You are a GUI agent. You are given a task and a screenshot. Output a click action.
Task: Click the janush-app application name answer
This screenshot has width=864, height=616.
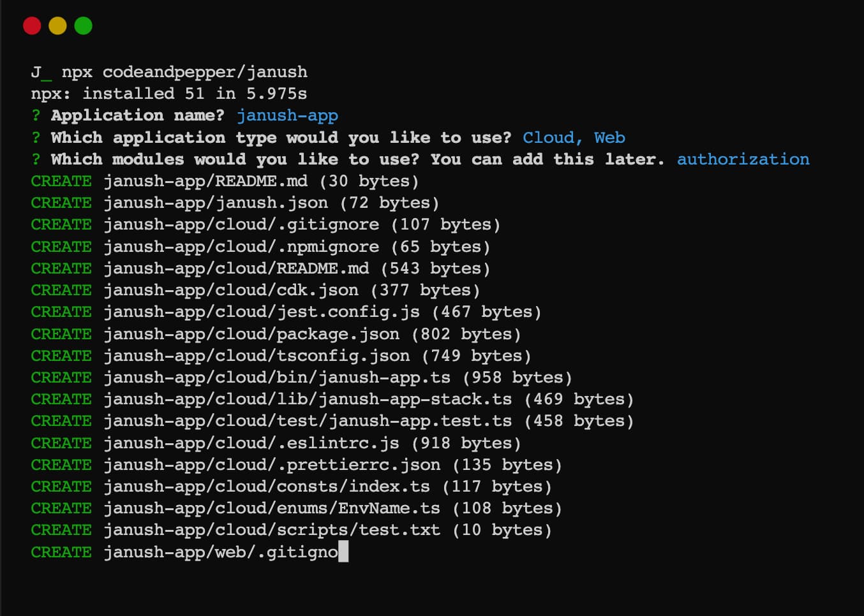pyautogui.click(x=287, y=115)
